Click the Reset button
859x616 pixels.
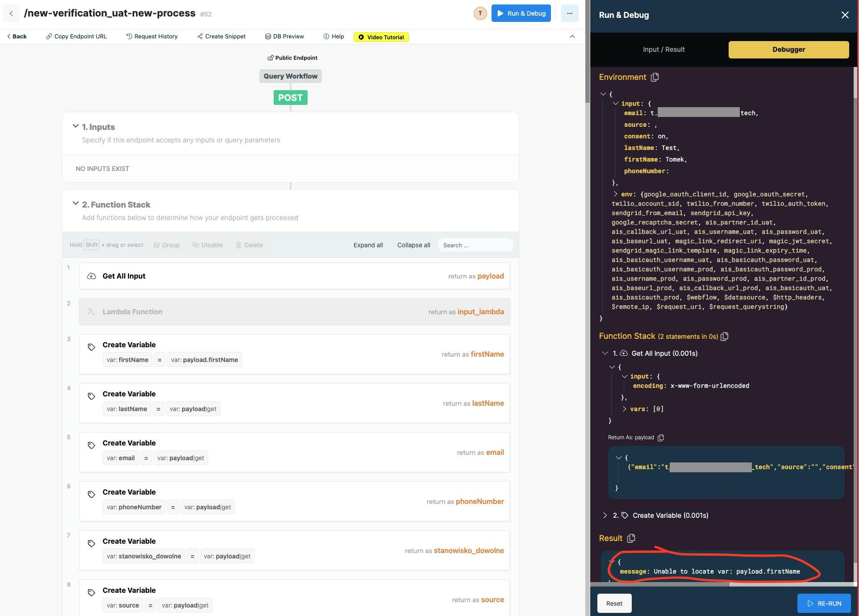(614, 604)
